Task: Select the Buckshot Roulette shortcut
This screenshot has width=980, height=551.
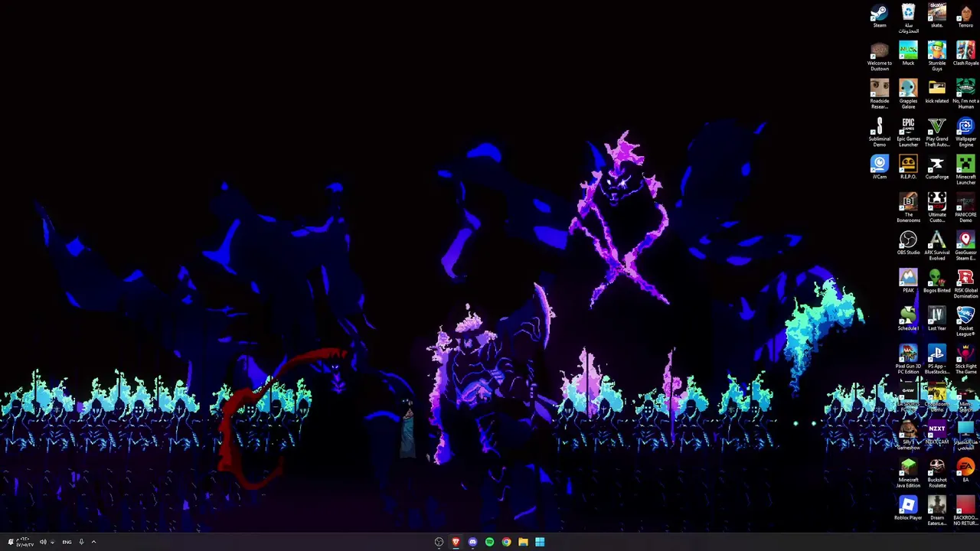Action: 936,473
